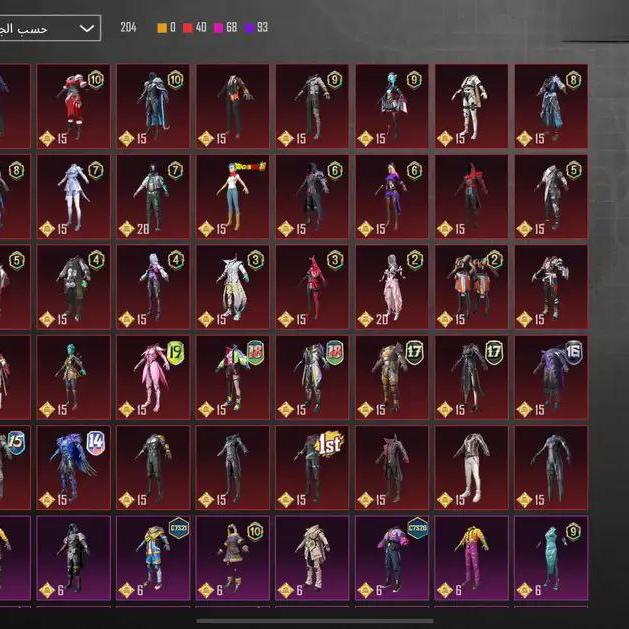Screen dimensions: 629x629
Task: Select the grey armor outfit with badge 4
Action: [x=73, y=287]
